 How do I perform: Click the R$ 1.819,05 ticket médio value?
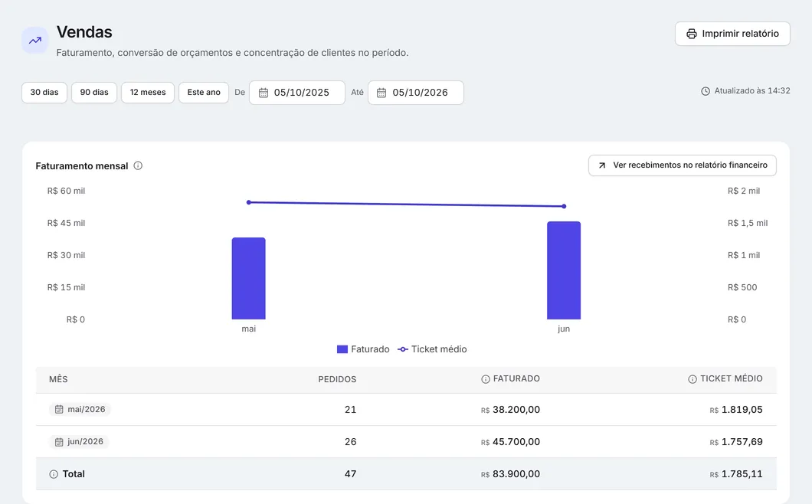click(736, 410)
